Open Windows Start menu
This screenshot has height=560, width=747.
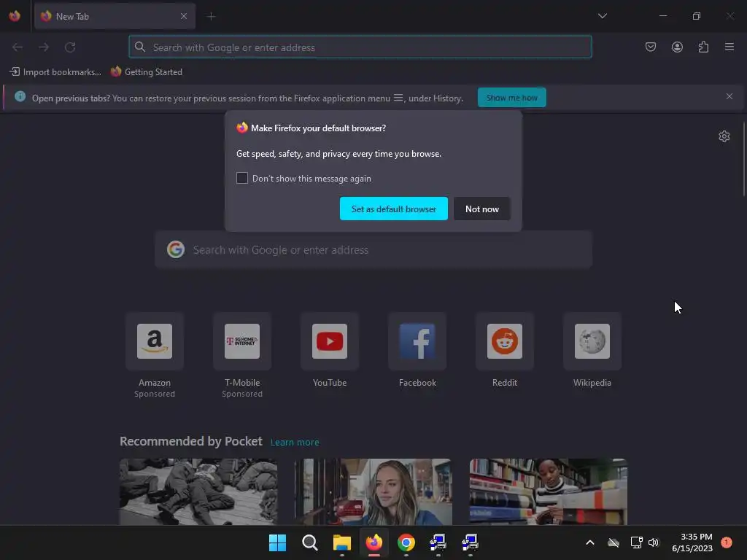pyautogui.click(x=277, y=542)
